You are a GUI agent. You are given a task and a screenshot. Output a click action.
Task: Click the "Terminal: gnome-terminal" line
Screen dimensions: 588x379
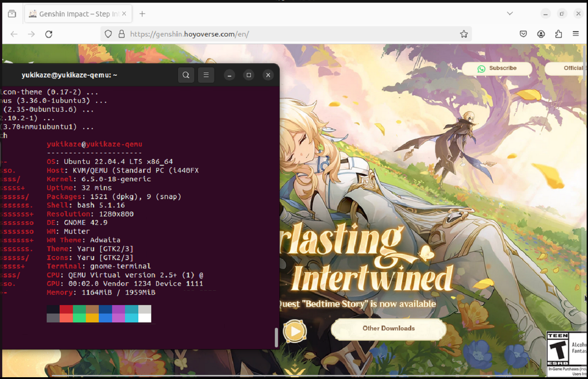point(99,266)
